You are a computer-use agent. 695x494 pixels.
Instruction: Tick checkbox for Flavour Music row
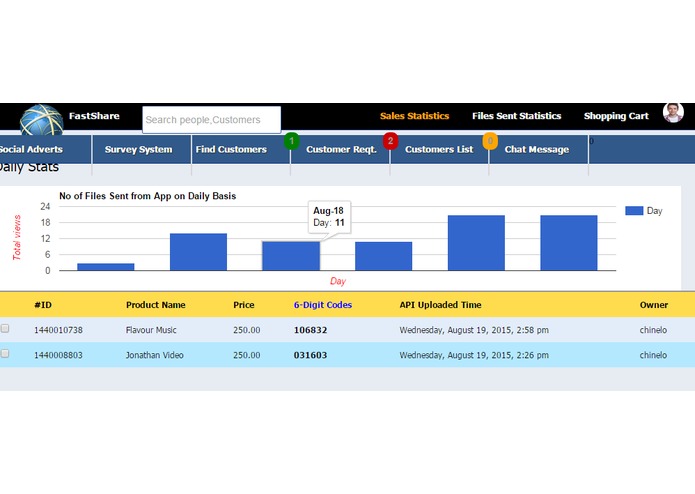click(x=5, y=328)
